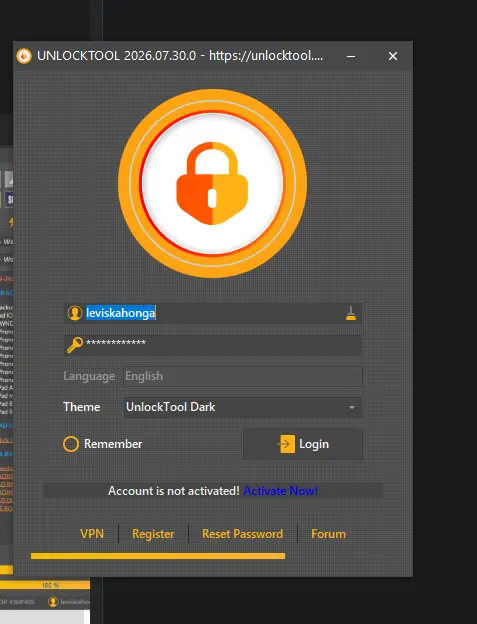Screen dimensions: 477x624
Task: Click the broom clear icon in username field
Action: tap(351, 313)
